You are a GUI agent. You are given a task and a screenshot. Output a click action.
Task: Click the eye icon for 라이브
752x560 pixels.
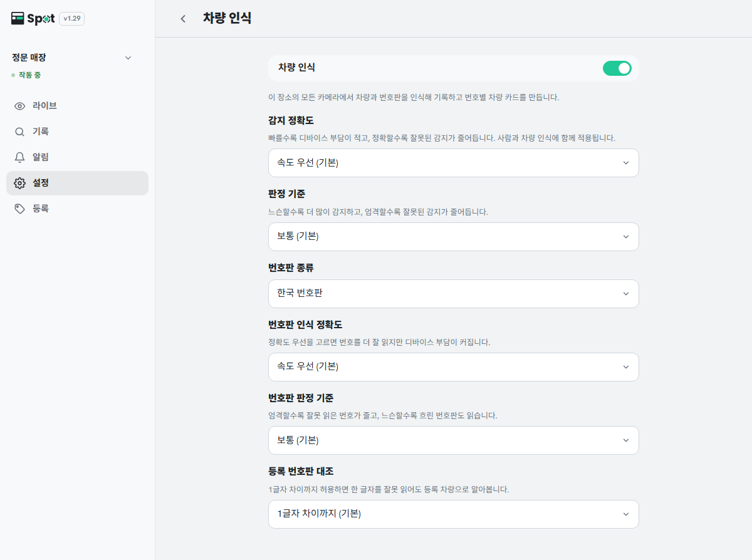coord(20,106)
